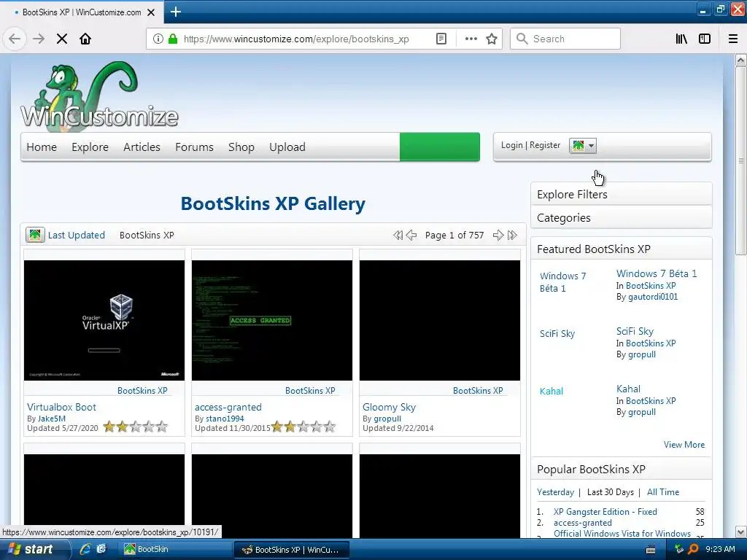This screenshot has height=560, width=747.
Task: Rate Virtualbox Boot with the star rating
Action: 136,427
